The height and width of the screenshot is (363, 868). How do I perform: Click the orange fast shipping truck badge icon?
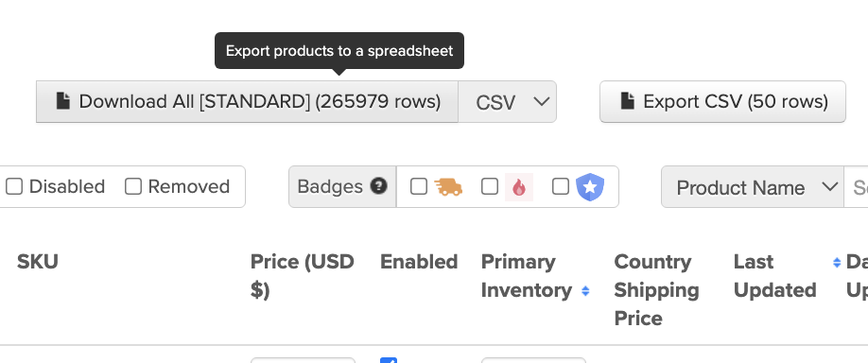pyautogui.click(x=448, y=187)
